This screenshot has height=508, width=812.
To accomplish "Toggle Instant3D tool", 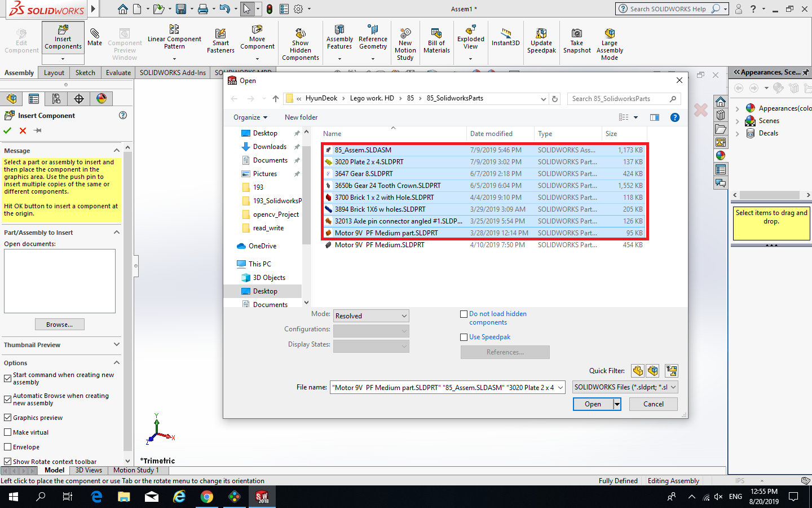I will click(x=505, y=37).
